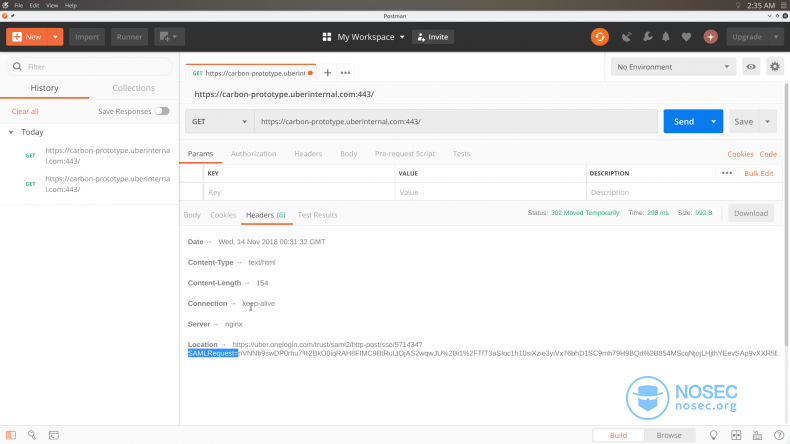The width and height of the screenshot is (790, 444).
Task: Open the Upgrade dropdown arrow
Action: pos(776,37)
